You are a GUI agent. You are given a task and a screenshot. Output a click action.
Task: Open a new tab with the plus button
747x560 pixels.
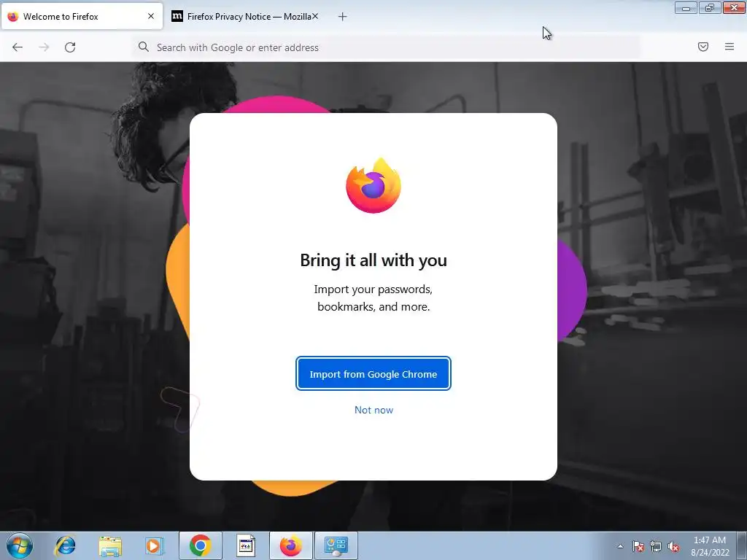342,17
